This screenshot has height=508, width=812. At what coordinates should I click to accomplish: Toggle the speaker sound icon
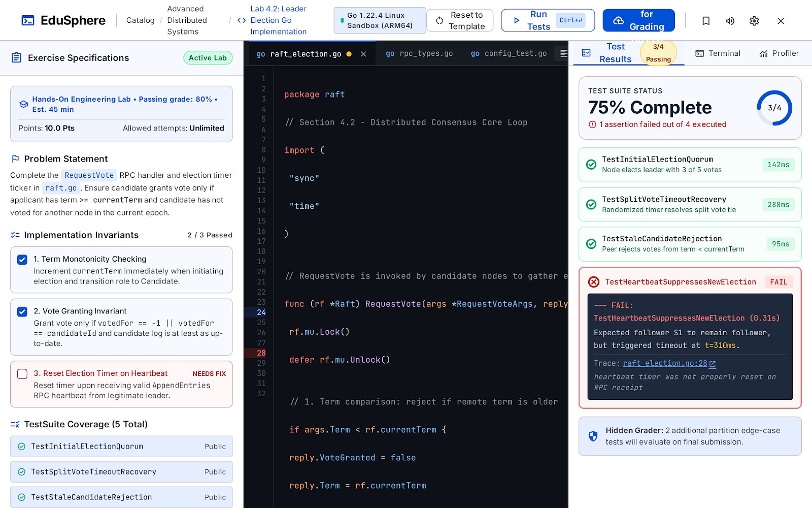pyautogui.click(x=730, y=21)
